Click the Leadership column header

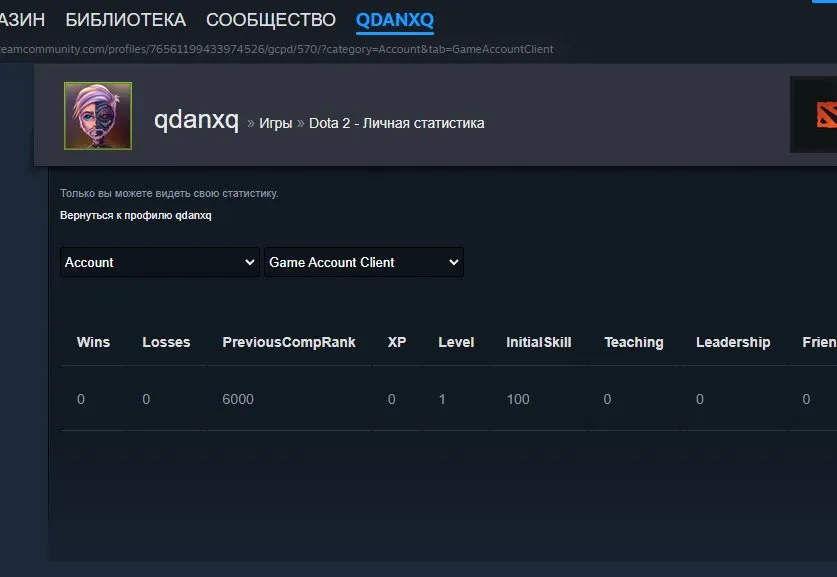tap(733, 342)
